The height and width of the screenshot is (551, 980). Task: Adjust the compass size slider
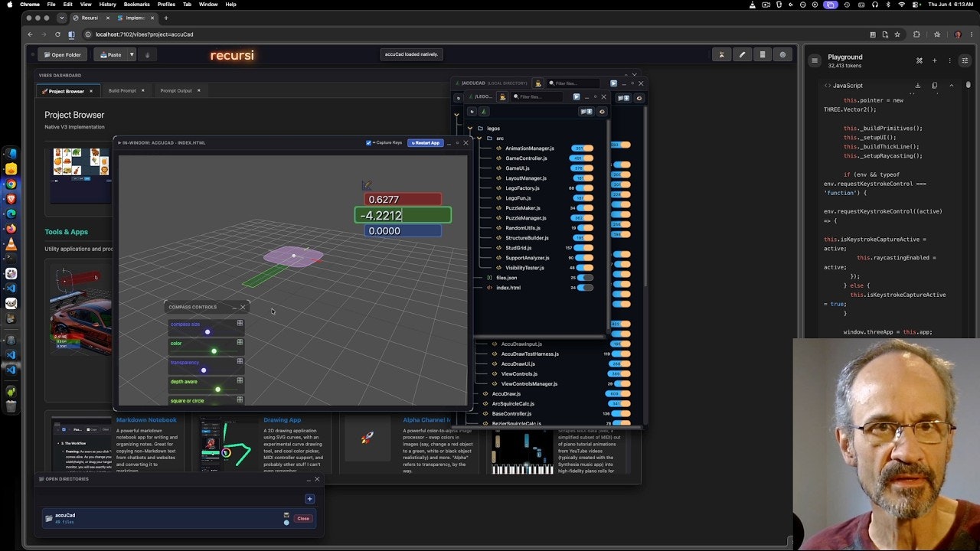coord(208,332)
